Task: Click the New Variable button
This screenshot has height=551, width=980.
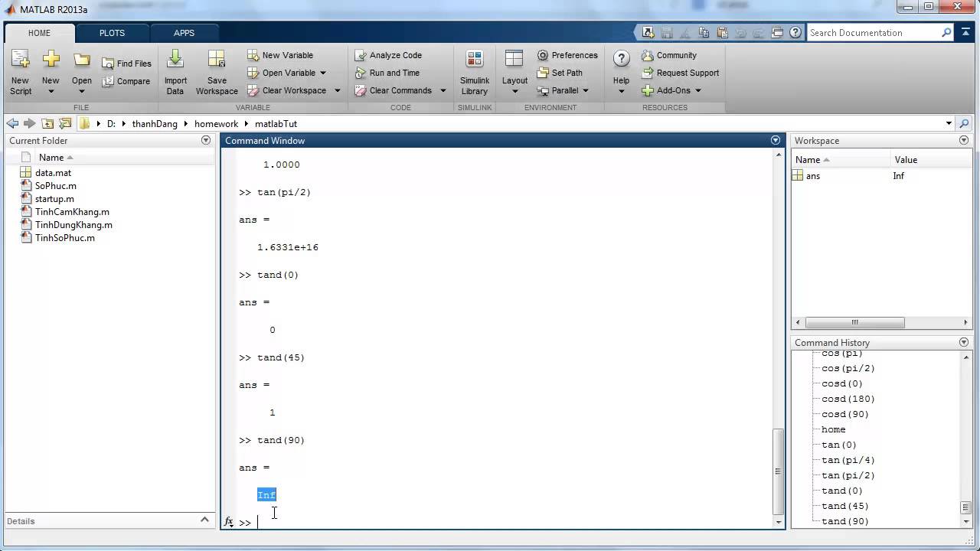Action: (280, 55)
